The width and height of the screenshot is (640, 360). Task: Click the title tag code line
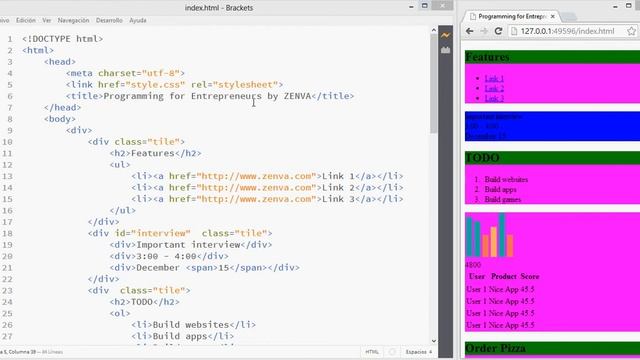coord(210,96)
